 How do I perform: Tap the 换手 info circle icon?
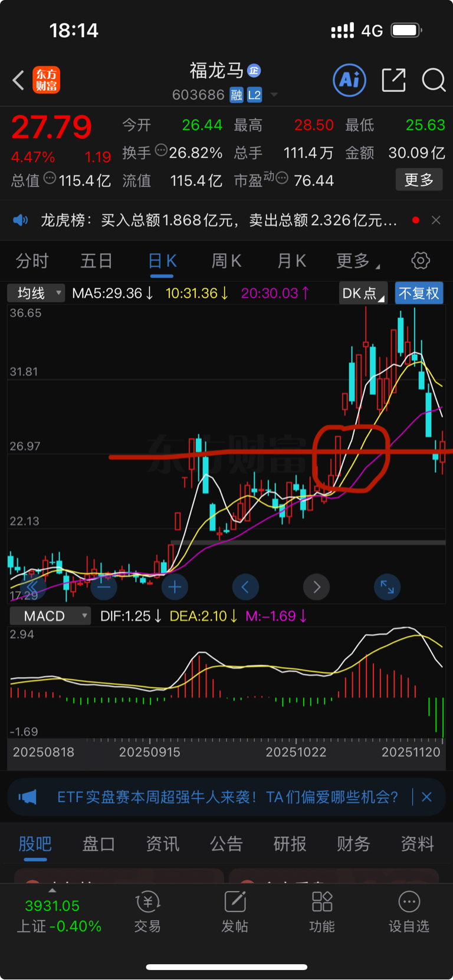(x=161, y=150)
